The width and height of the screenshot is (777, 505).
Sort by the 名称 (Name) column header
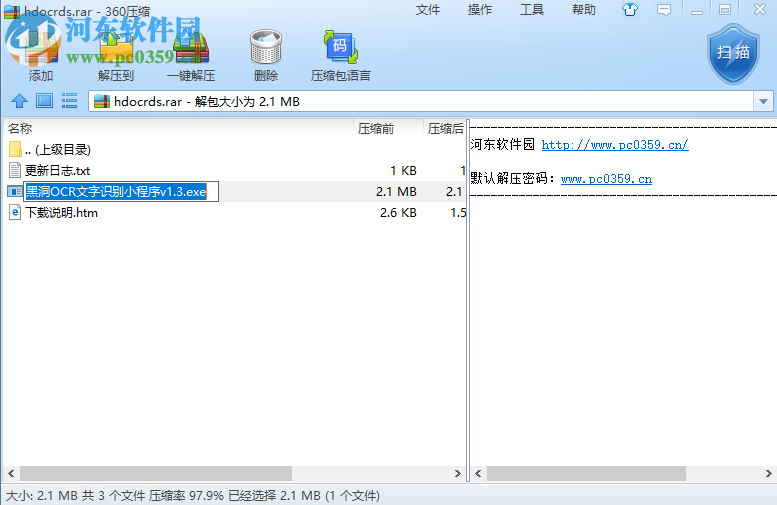coord(178,129)
